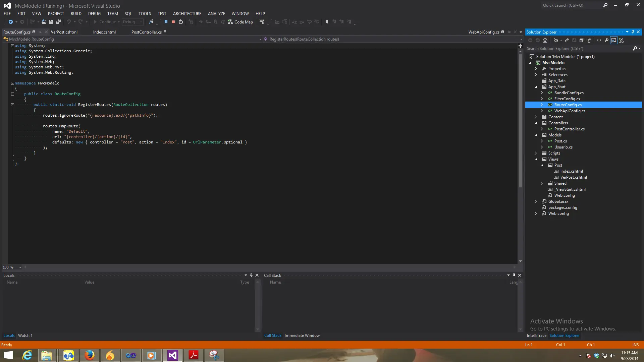Click the Continue button
Viewport: 644px width, 362px height.
(x=105, y=22)
